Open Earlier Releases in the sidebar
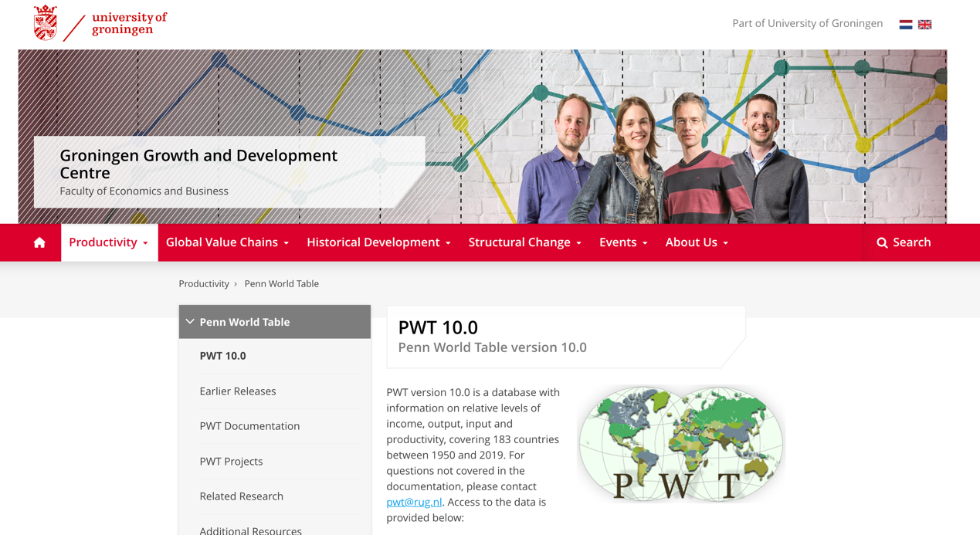Screen dimensions: 980x535 (238, 391)
